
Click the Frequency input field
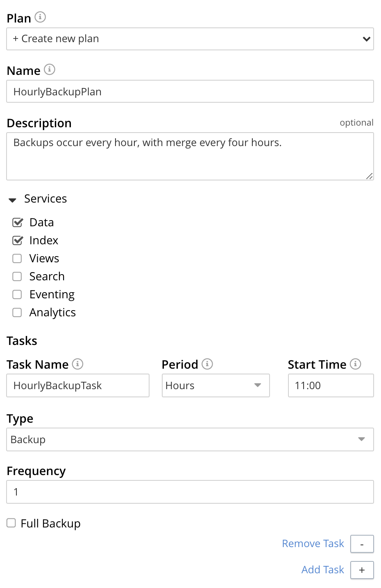pyautogui.click(x=190, y=492)
